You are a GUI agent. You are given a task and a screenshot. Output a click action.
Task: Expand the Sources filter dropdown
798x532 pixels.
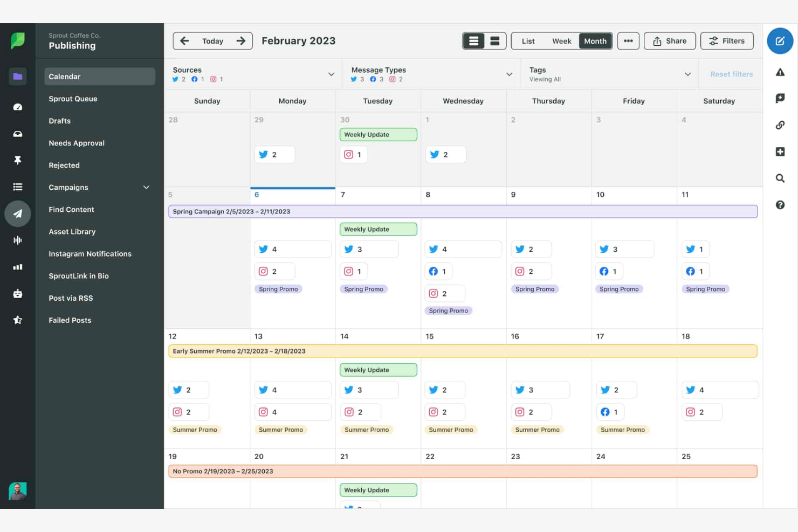pyautogui.click(x=331, y=74)
